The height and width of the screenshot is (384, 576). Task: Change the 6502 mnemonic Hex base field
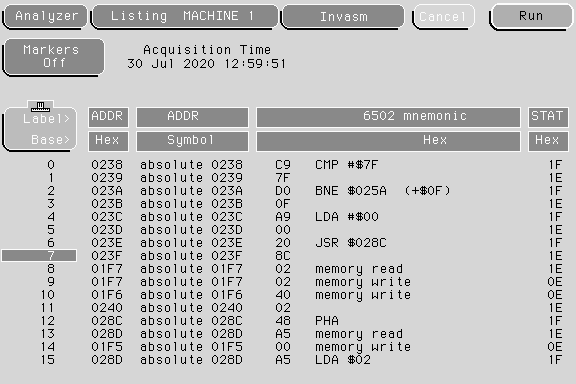click(x=388, y=141)
